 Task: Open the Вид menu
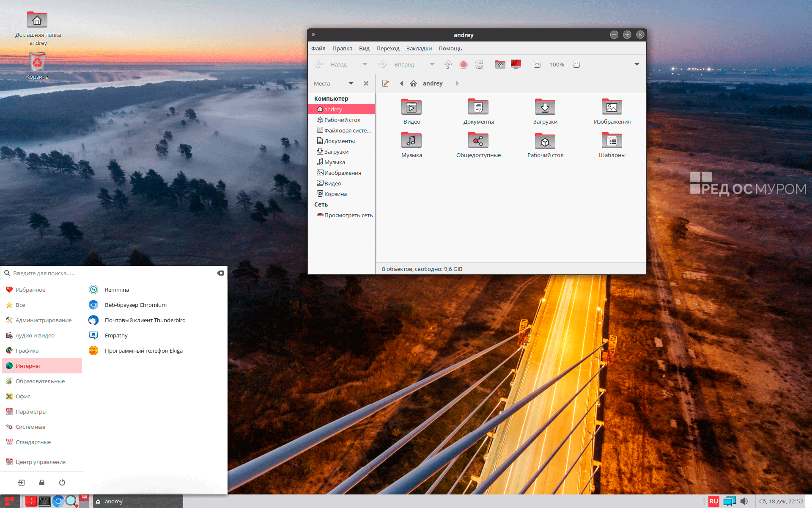tap(364, 48)
